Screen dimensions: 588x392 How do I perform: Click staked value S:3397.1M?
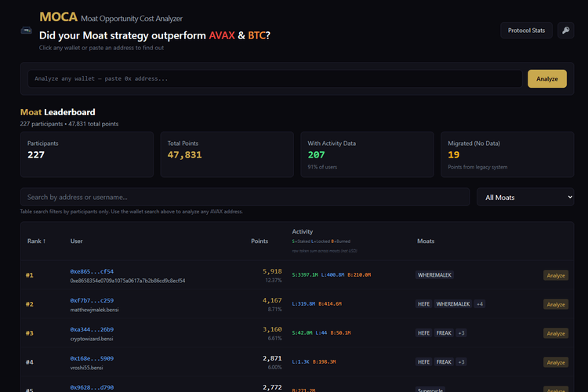click(x=305, y=275)
